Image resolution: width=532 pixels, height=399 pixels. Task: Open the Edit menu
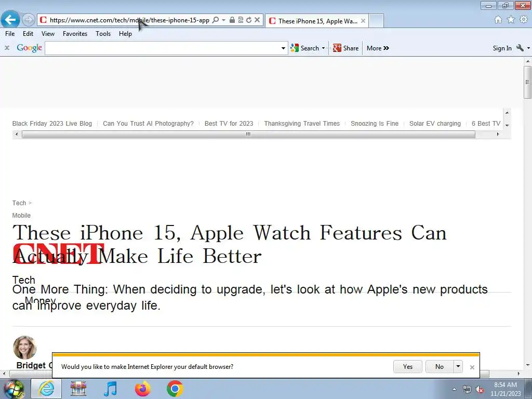(28, 34)
